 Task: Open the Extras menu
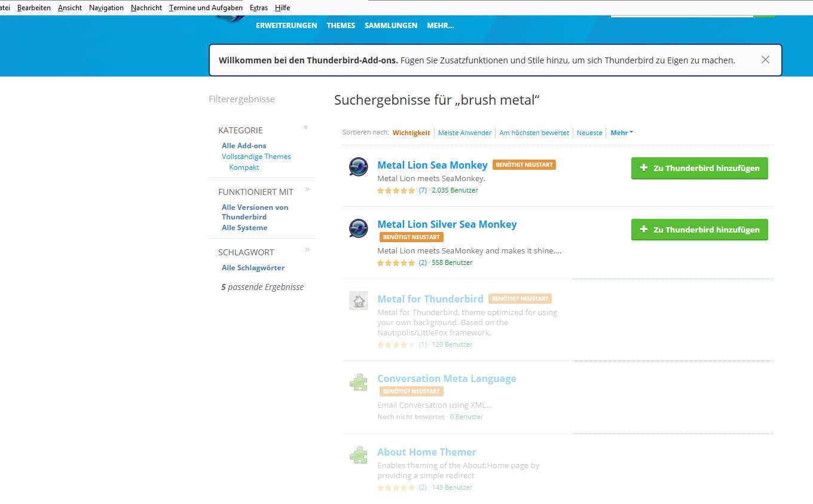click(259, 8)
